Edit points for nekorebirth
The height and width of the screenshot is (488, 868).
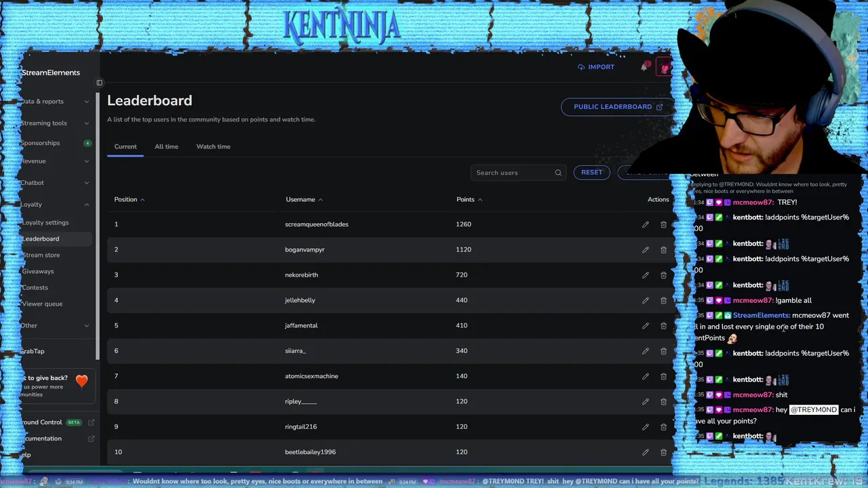(646, 274)
